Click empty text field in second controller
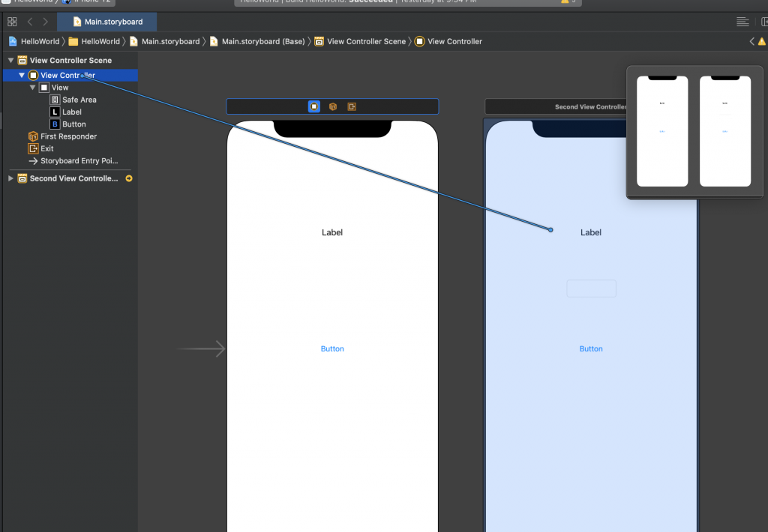 [x=591, y=288]
